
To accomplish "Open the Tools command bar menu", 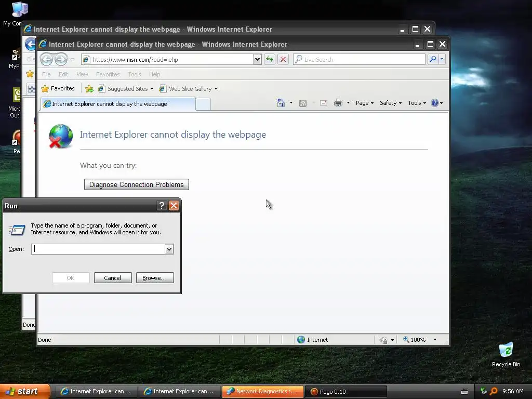I will [x=417, y=103].
